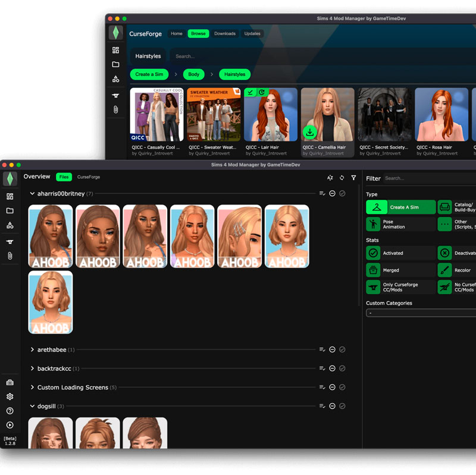Enable the Activated stats filter

tap(400, 253)
